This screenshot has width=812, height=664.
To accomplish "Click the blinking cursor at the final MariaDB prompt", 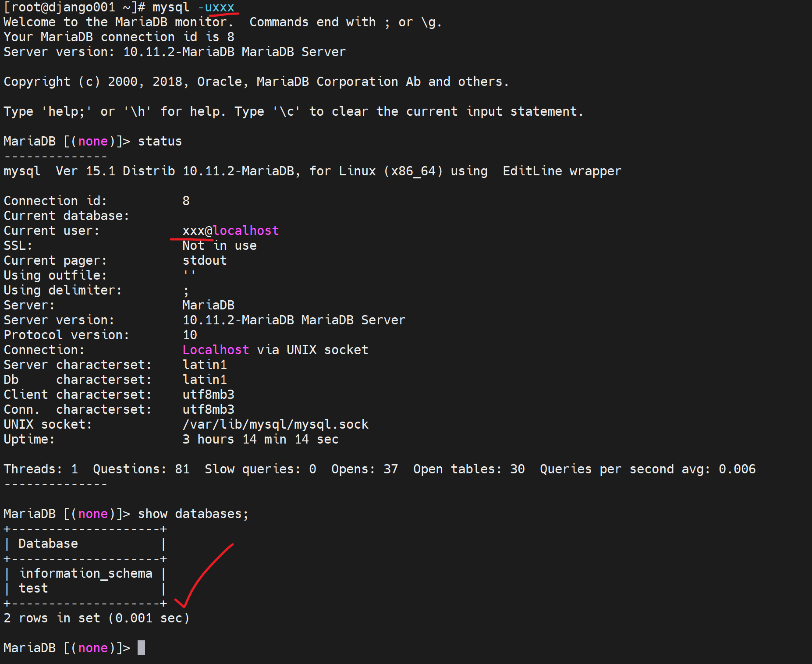I will [x=141, y=648].
